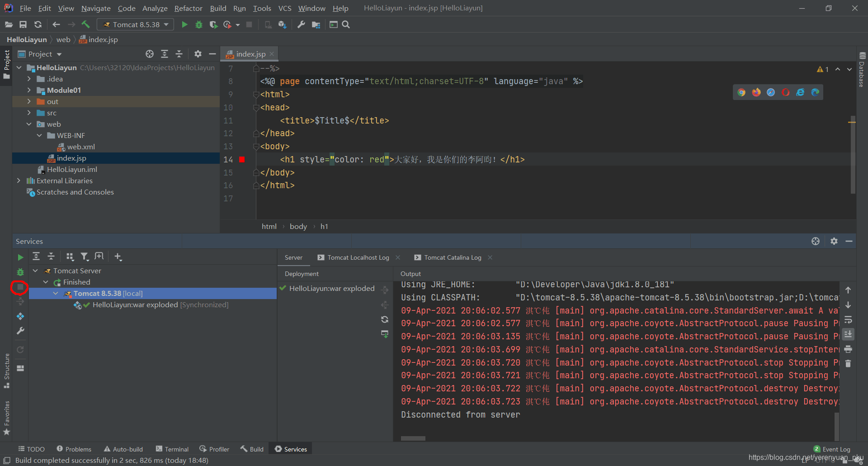Go to next highlighted error arrow
This screenshot has height=466, width=868.
[x=849, y=69]
